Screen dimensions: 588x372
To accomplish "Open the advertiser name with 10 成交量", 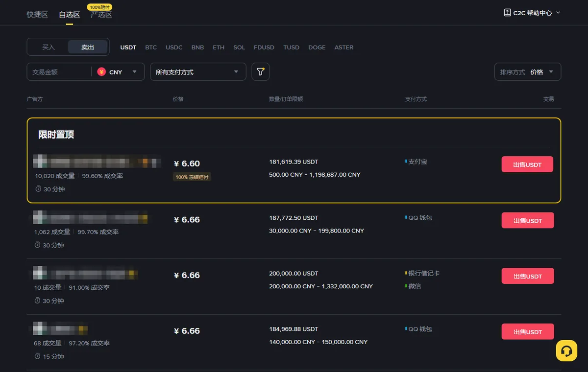I will pyautogui.click(x=85, y=273).
